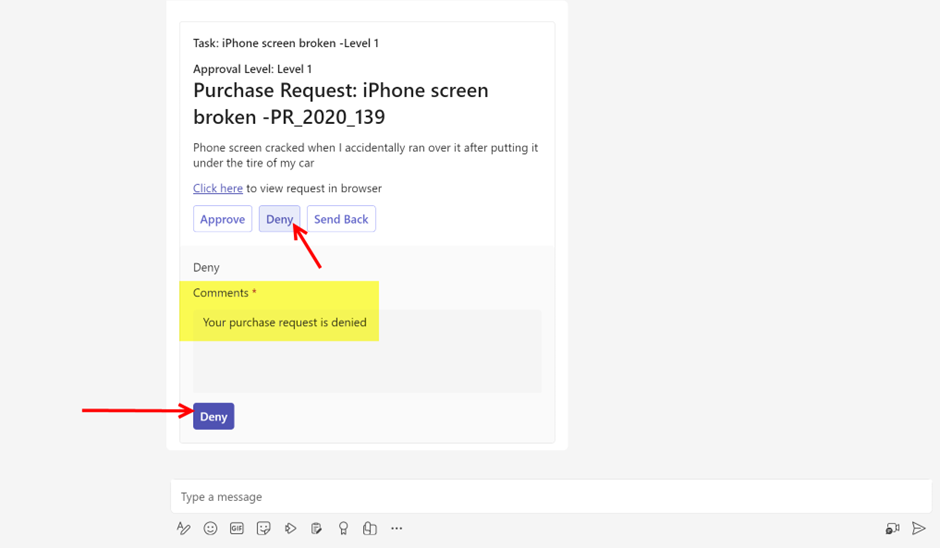Open the sticker picker

[x=263, y=528]
